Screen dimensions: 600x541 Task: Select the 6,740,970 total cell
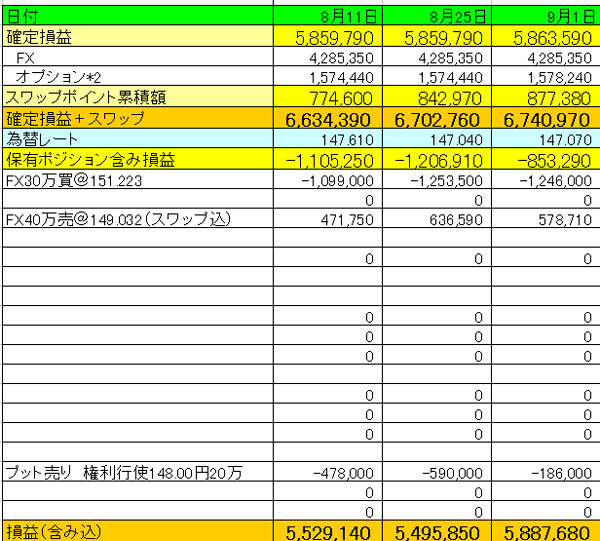click(x=545, y=119)
